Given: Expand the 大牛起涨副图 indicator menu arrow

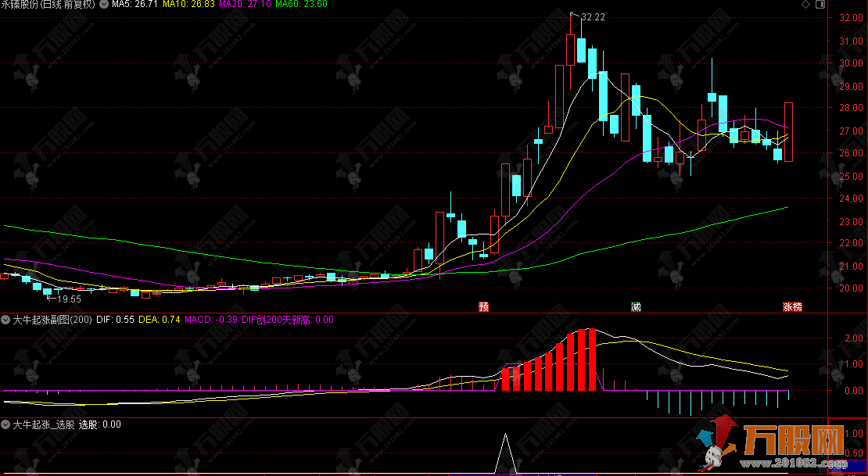Looking at the screenshot, I should point(5,320).
